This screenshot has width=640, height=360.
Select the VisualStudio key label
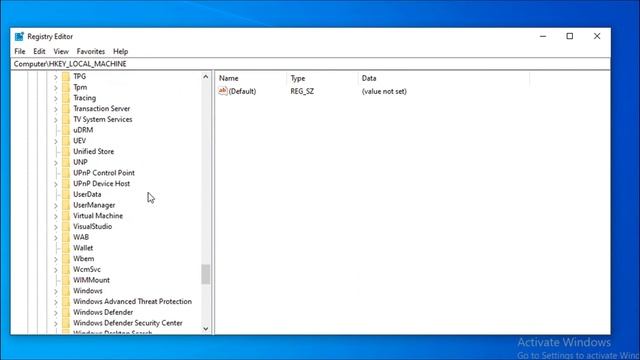click(92, 227)
